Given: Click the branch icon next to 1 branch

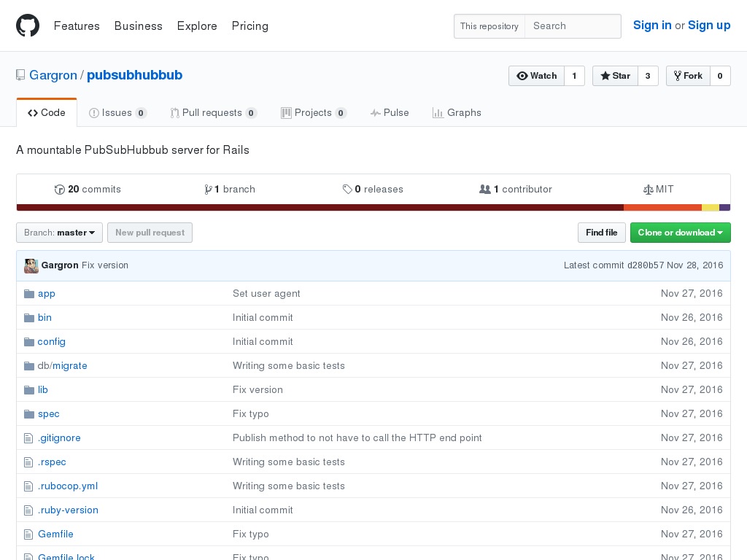Looking at the screenshot, I should 208,190.
